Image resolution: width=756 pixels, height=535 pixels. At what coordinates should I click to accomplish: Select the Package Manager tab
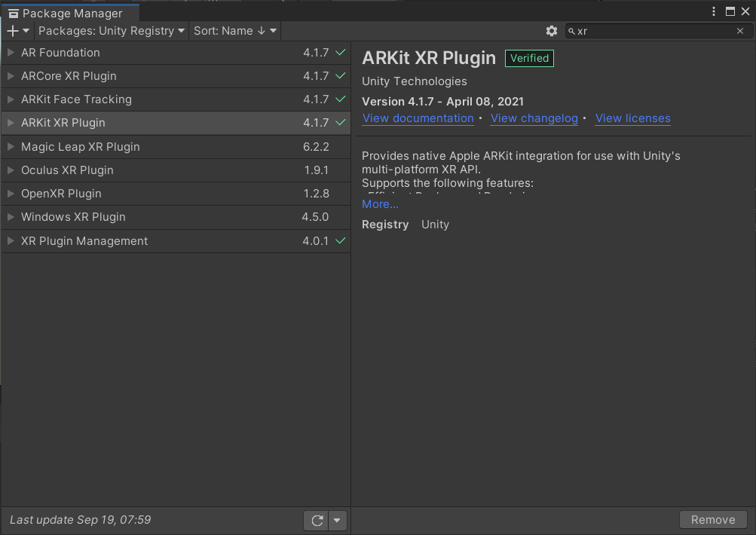(70, 13)
